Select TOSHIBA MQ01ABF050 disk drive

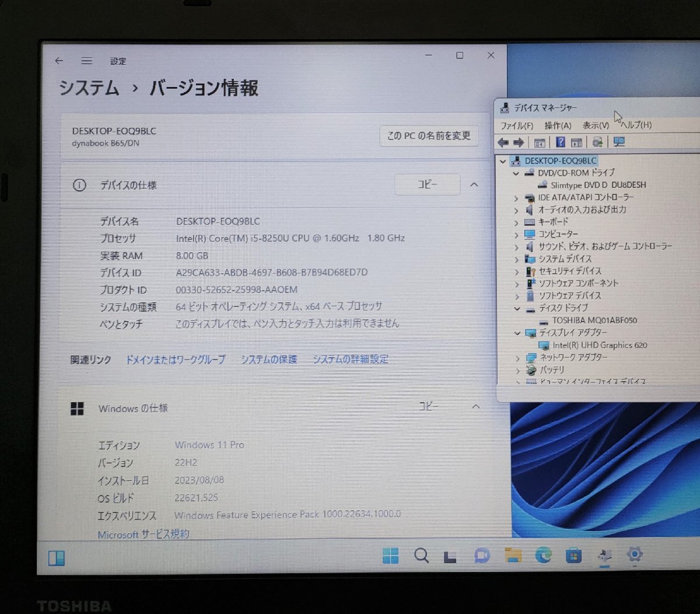point(594,320)
